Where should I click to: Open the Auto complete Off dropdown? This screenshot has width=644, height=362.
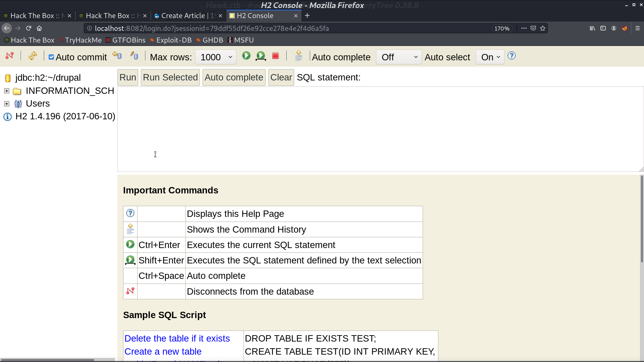click(x=399, y=57)
